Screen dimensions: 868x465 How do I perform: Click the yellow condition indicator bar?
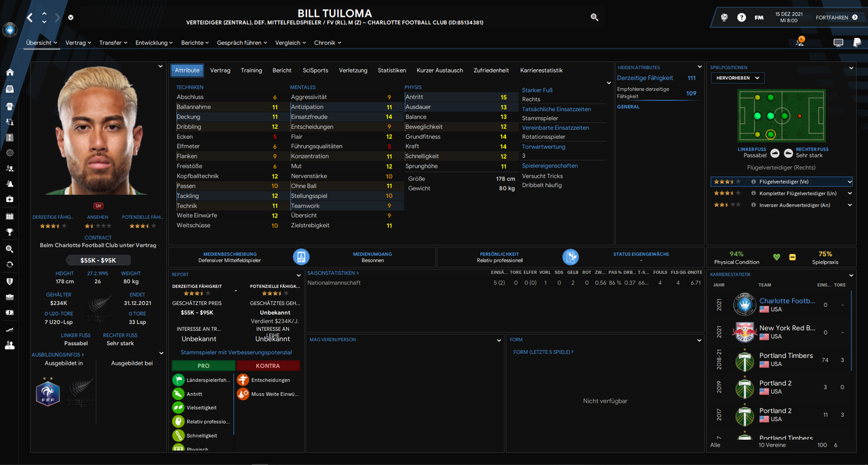792,258
